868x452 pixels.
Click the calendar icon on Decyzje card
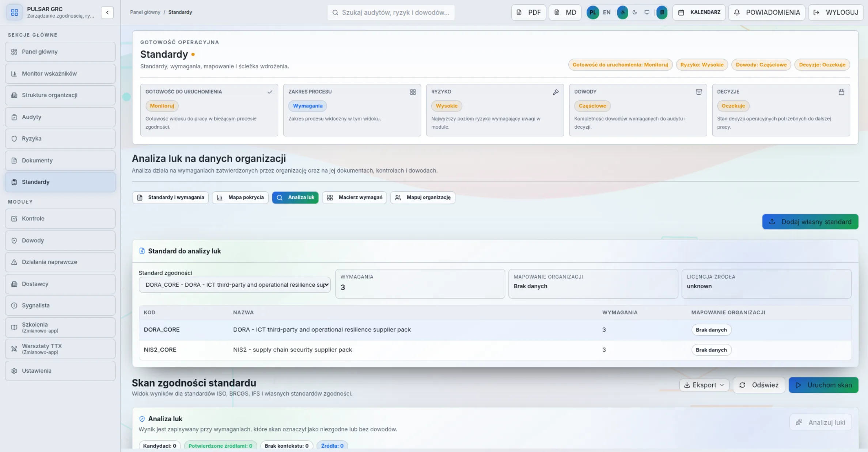(x=841, y=92)
